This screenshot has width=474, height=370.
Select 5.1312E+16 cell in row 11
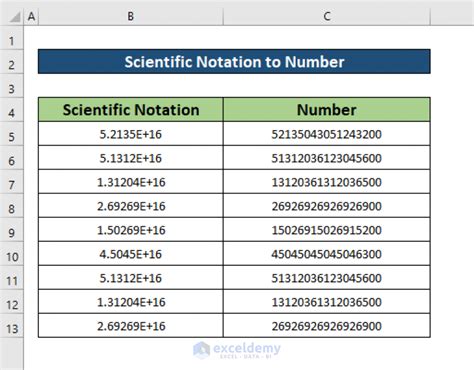point(131,278)
